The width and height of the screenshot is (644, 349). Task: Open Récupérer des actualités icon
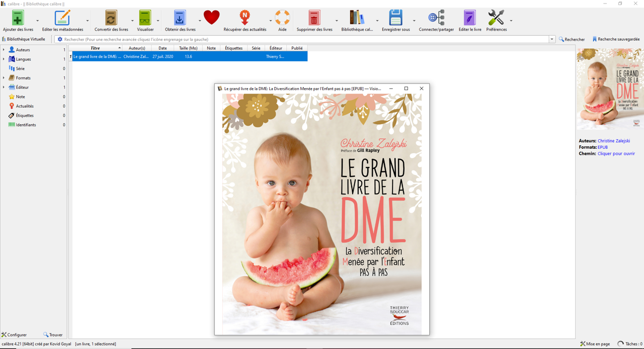click(245, 19)
